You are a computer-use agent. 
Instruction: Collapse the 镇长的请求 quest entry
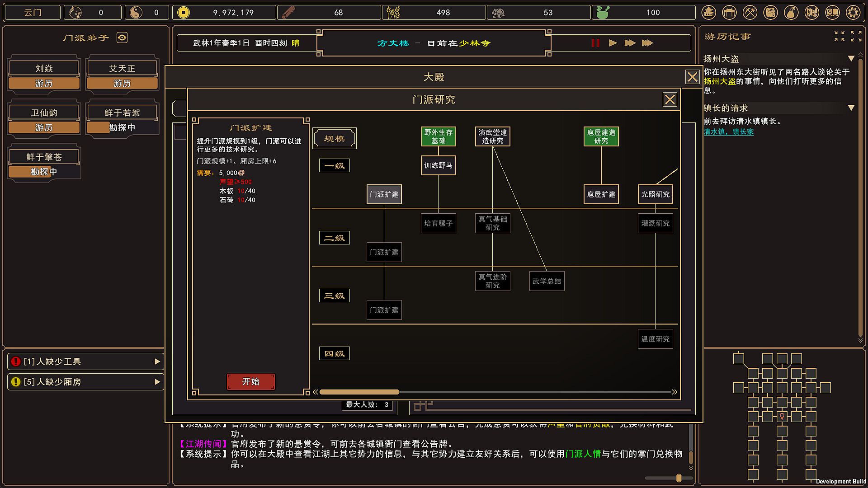click(851, 108)
